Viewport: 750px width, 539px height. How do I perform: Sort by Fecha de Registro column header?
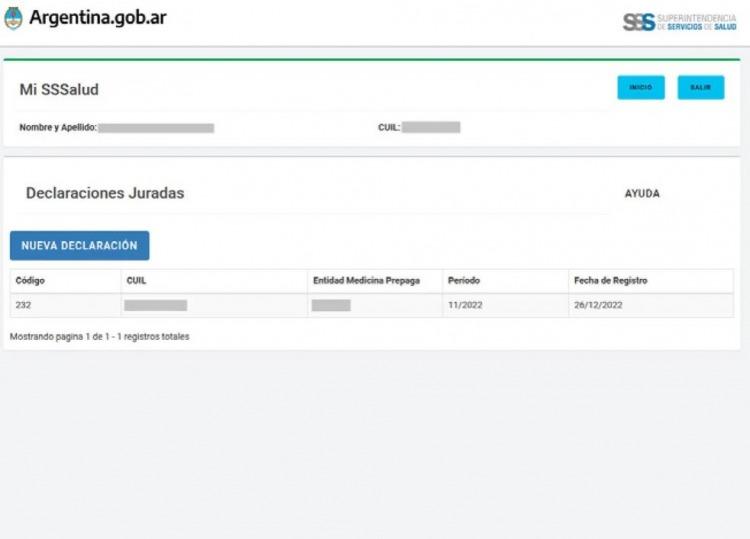click(610, 281)
